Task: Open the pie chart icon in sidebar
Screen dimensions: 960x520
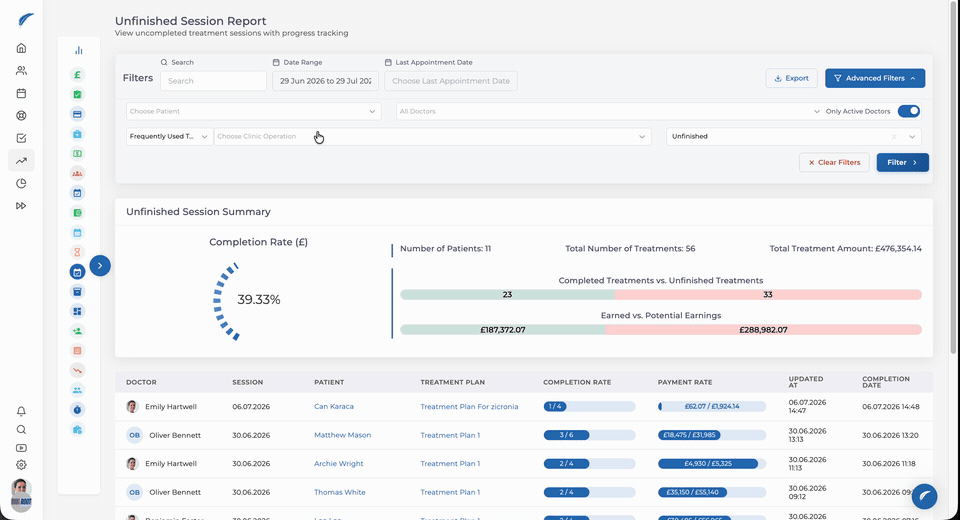Action: tap(21, 183)
